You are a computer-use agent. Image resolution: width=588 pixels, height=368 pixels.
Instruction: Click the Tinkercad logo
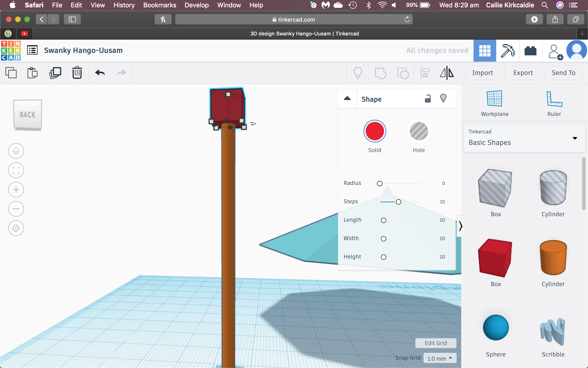pos(11,51)
